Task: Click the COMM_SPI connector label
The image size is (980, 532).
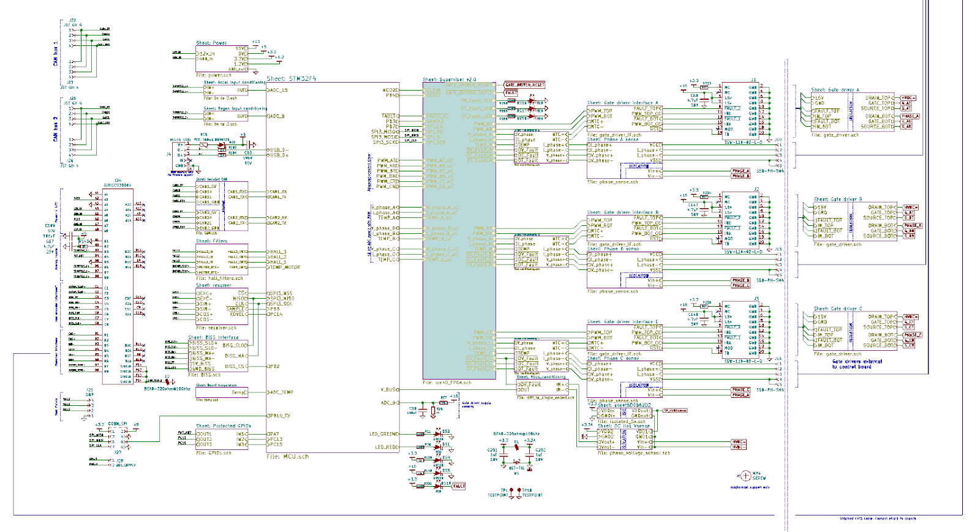Action: (118, 424)
